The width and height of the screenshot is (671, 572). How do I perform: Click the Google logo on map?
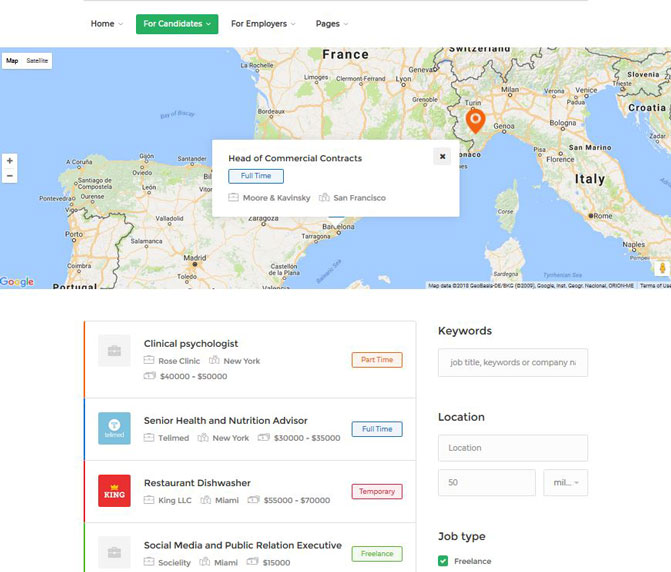pyautogui.click(x=17, y=282)
